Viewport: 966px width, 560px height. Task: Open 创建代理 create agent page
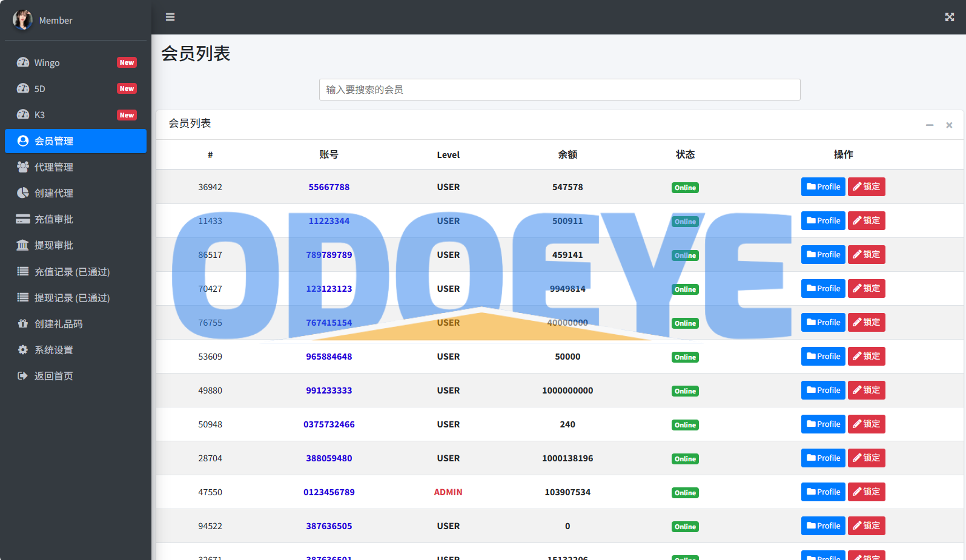pyautogui.click(x=54, y=193)
